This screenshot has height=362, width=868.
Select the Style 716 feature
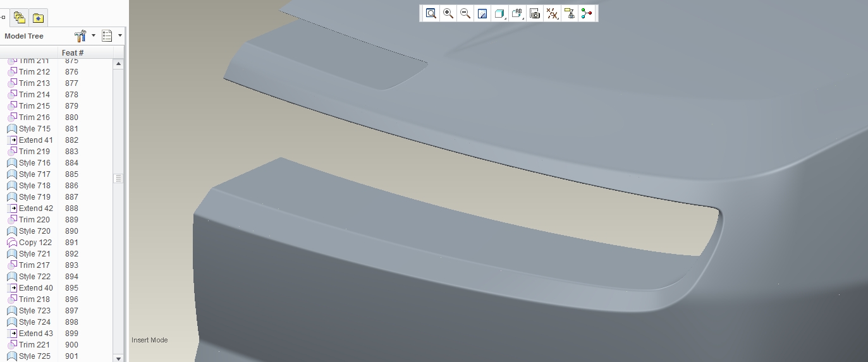(28, 163)
